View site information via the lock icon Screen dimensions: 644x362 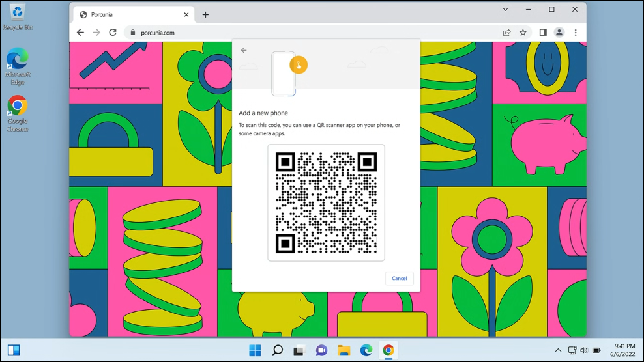(133, 33)
